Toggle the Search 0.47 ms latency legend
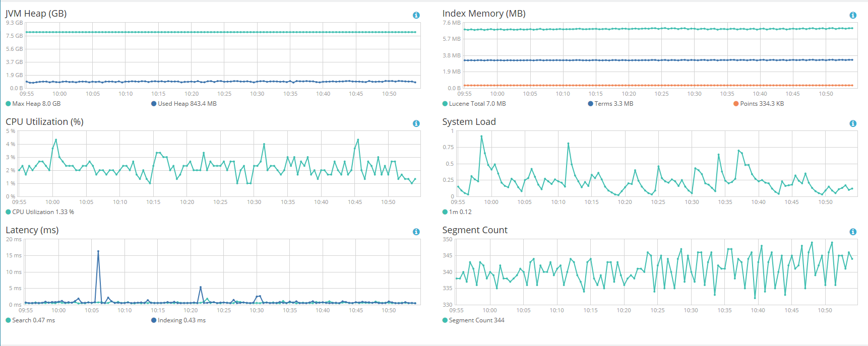 (30, 320)
